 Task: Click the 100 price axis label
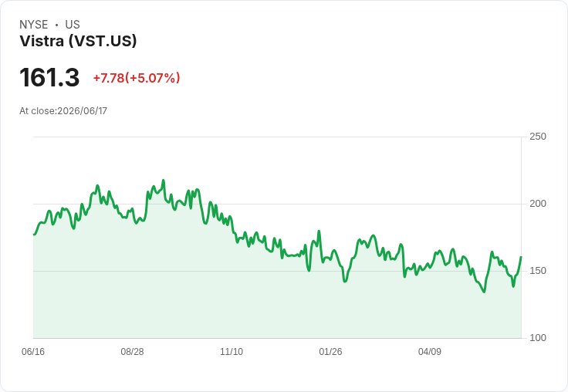pyautogui.click(x=538, y=338)
